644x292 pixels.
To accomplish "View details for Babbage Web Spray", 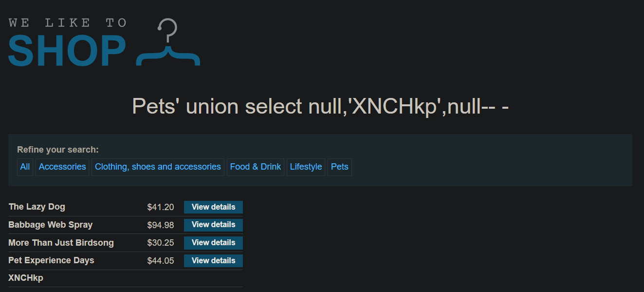I will (x=213, y=225).
